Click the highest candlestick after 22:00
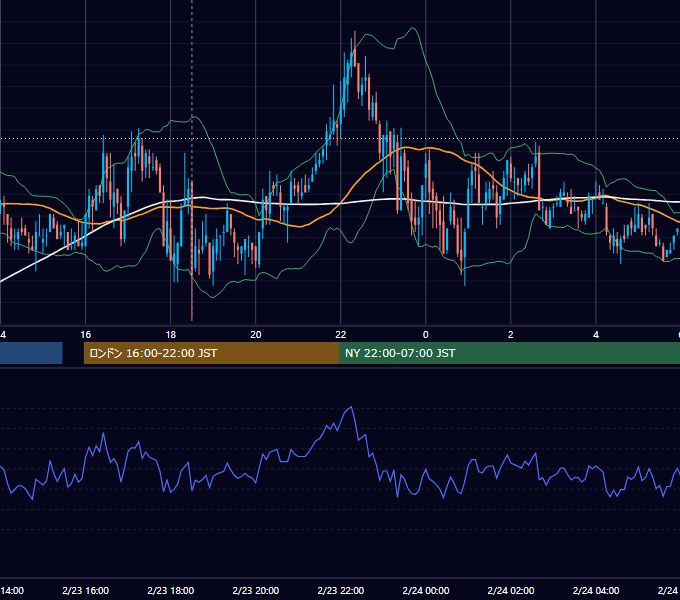Image resolution: width=680 pixels, height=600 pixels. 355,49
